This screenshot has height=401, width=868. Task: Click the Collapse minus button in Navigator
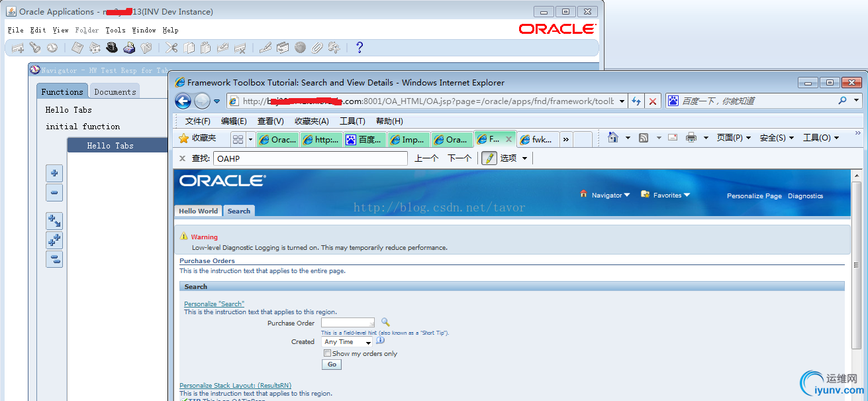pos(54,193)
